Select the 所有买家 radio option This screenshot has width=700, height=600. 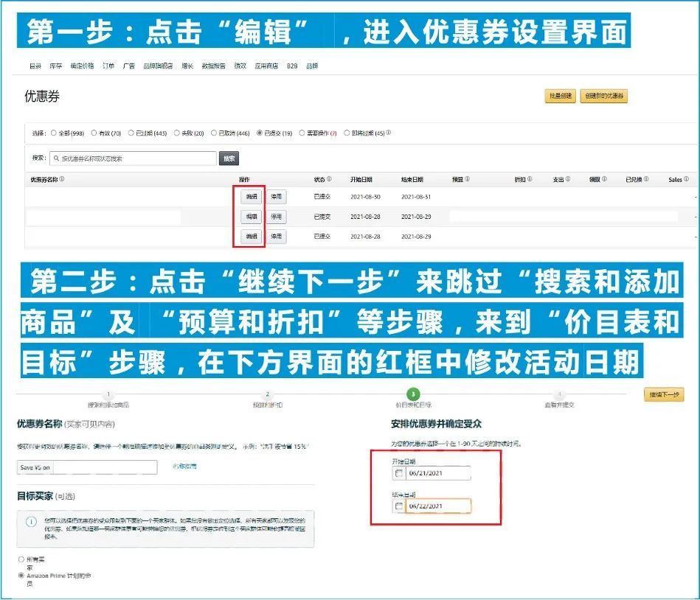[x=21, y=559]
